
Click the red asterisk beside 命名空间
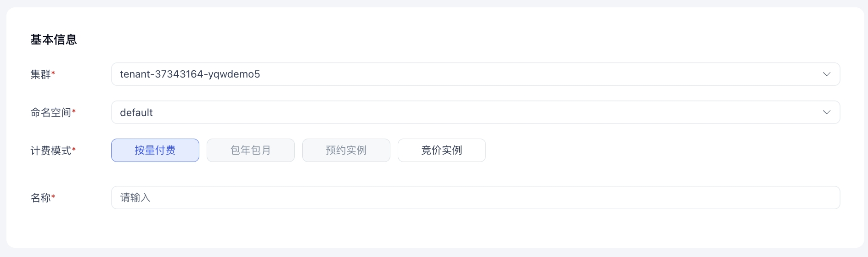74,111
